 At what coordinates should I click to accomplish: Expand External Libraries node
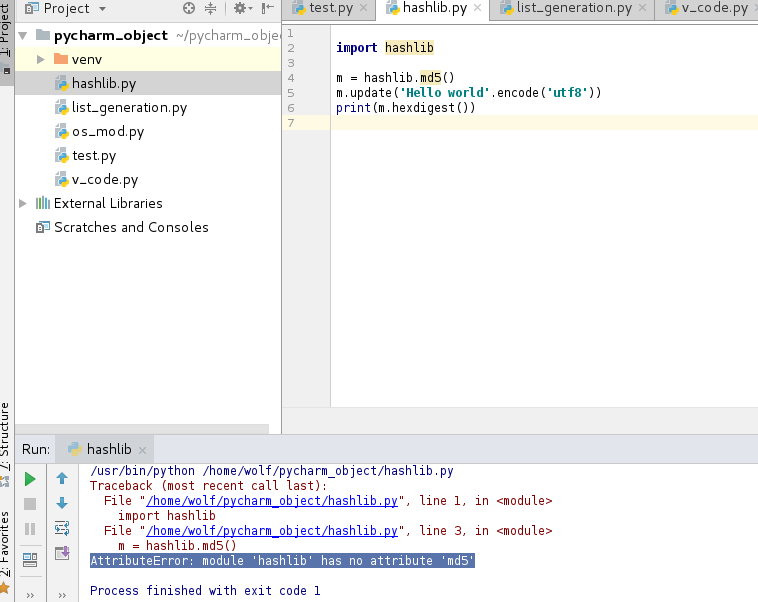(24, 203)
